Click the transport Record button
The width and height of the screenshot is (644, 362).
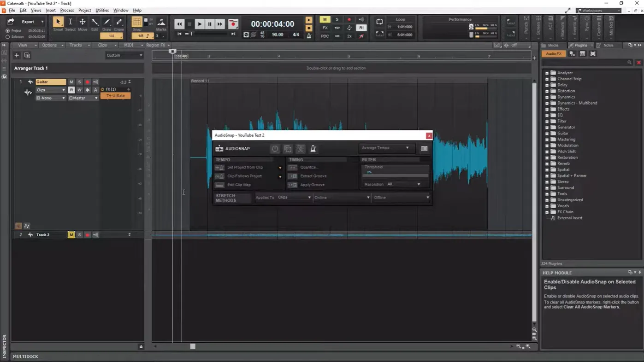click(233, 24)
